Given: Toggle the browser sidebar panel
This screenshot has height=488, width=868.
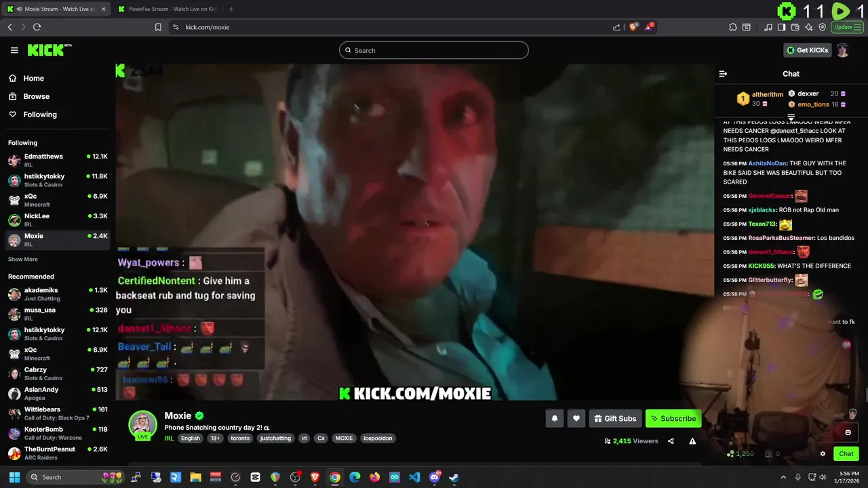Looking at the screenshot, I should (781, 27).
